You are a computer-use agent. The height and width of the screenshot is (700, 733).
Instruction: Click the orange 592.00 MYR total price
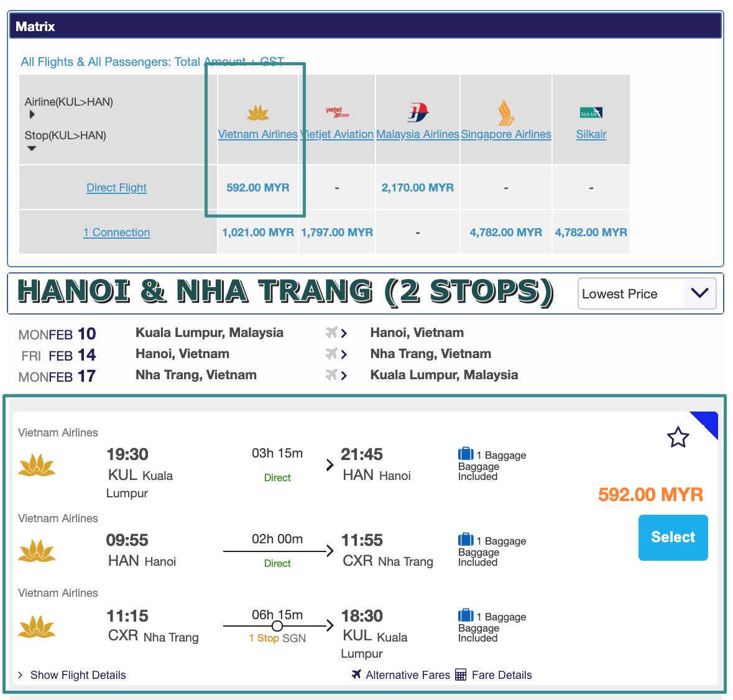coord(650,494)
